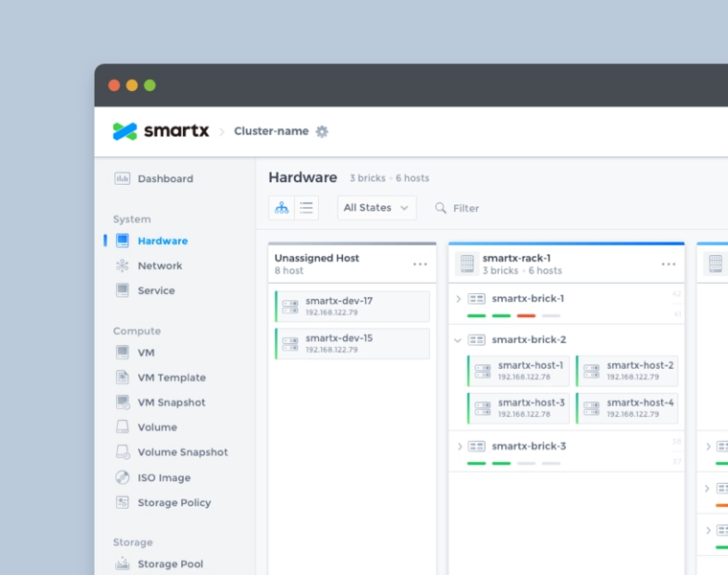Click the Filter search field

pos(466,208)
